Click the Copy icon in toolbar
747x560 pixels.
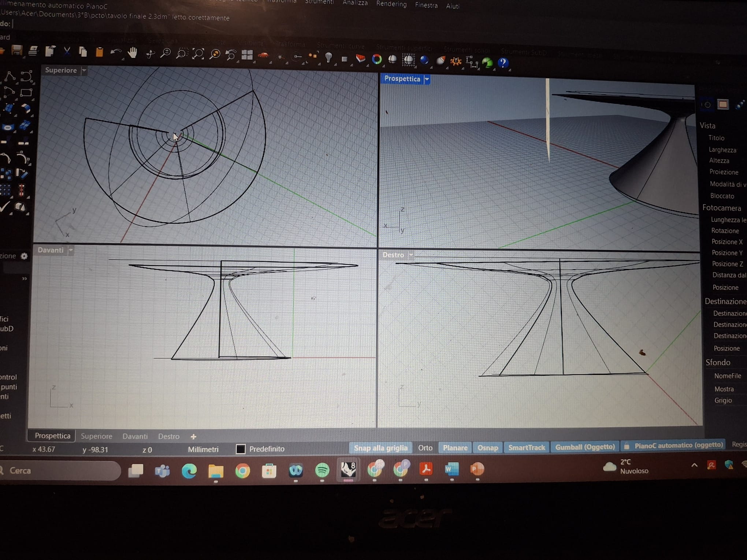(x=83, y=52)
